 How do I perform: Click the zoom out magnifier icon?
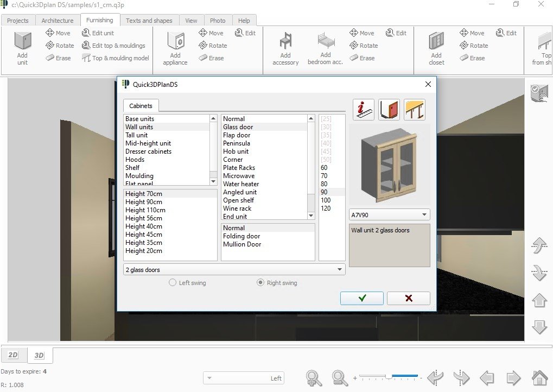[340, 378]
